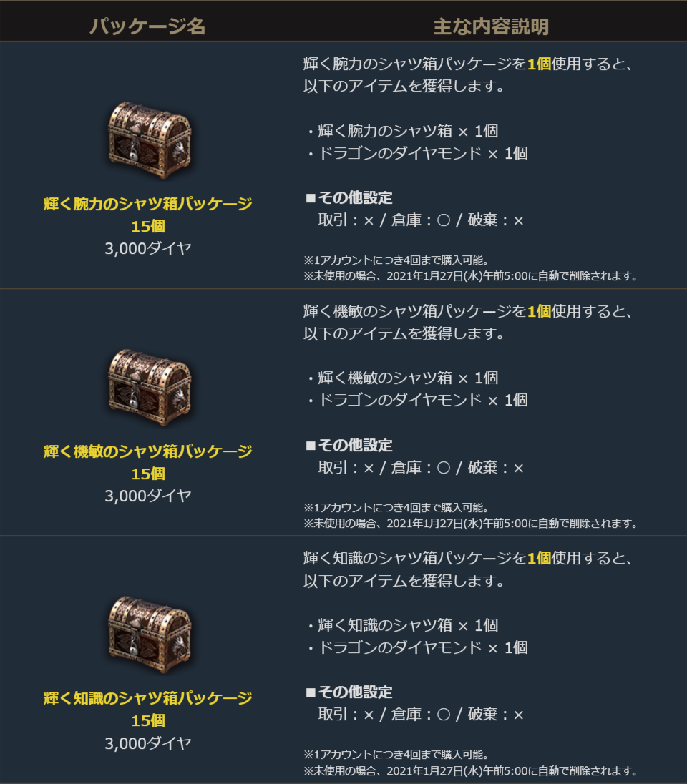
Task: Click 輝く知識のシャツ箱 × 1個 list item
Action: (404, 625)
